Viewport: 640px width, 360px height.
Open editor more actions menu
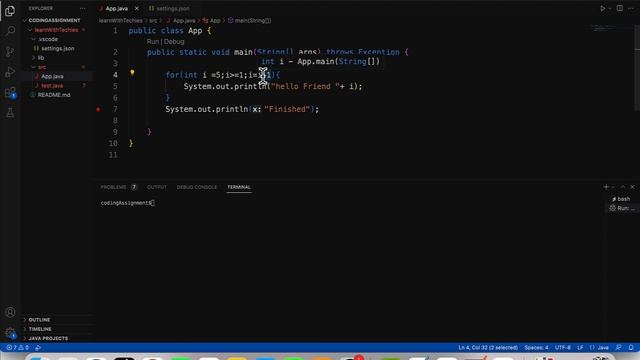click(x=631, y=8)
